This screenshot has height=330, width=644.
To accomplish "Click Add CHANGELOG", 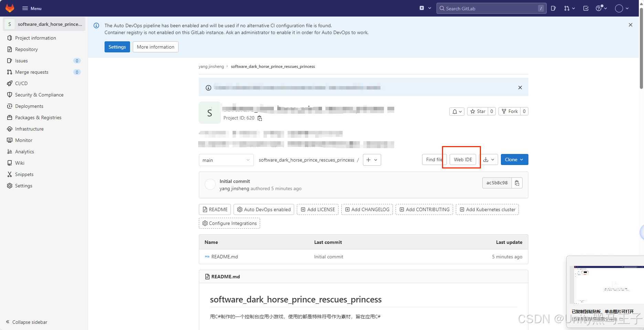I will (x=367, y=209).
